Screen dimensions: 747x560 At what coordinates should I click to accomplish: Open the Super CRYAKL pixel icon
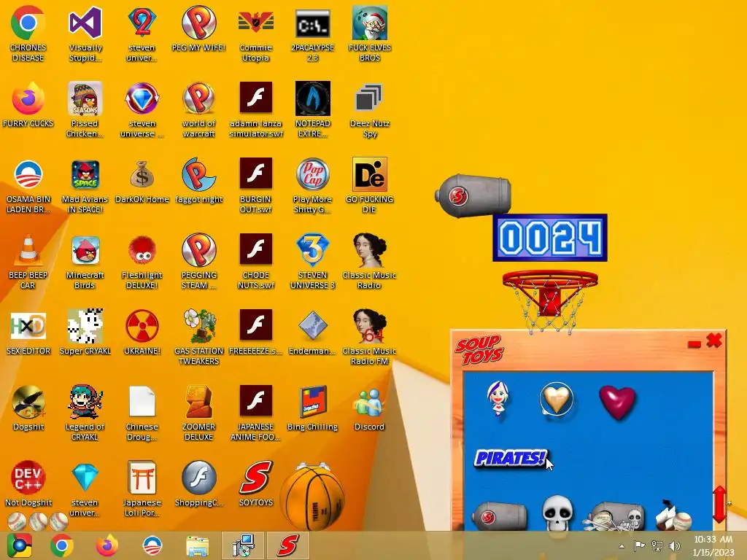click(85, 332)
